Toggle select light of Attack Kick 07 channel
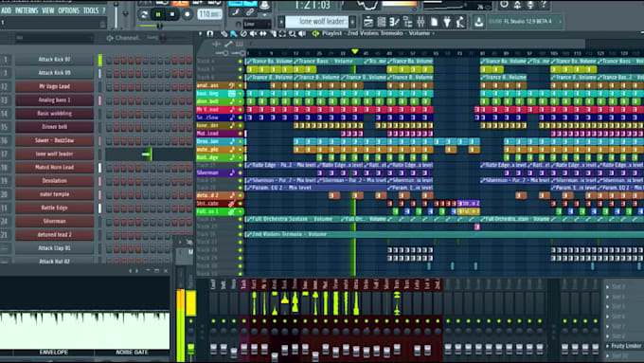The width and height of the screenshot is (644, 363). click(x=99, y=60)
